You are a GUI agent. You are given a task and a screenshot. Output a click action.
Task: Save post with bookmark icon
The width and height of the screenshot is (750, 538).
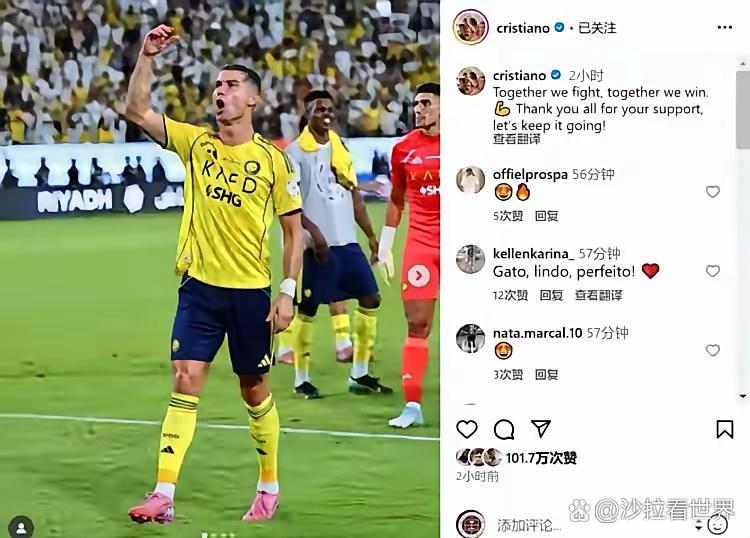click(x=725, y=429)
